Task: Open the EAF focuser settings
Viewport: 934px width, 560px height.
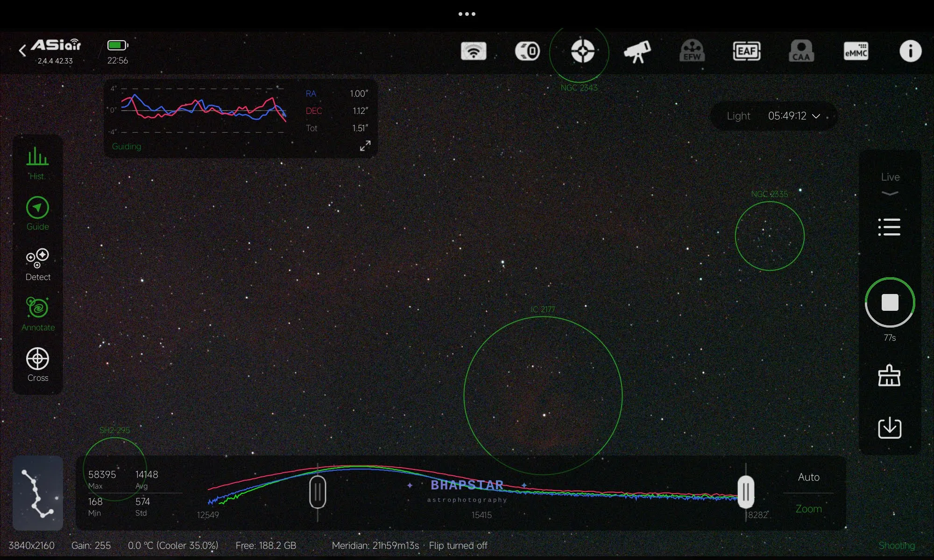Action: click(x=746, y=51)
